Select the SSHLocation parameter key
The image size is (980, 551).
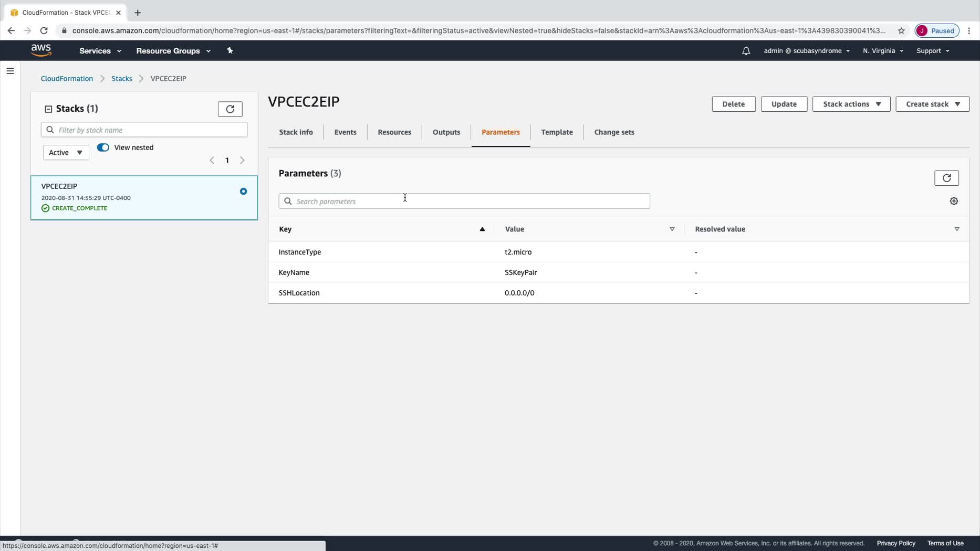point(299,293)
